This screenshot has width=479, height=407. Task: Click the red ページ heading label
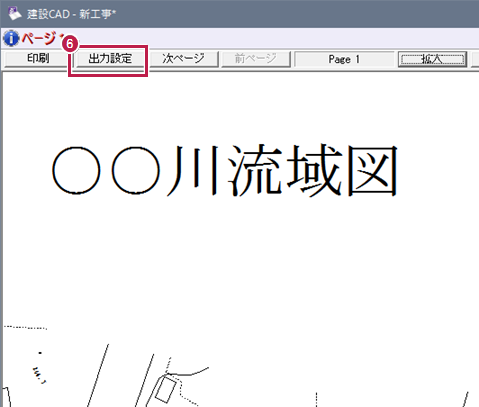point(38,38)
